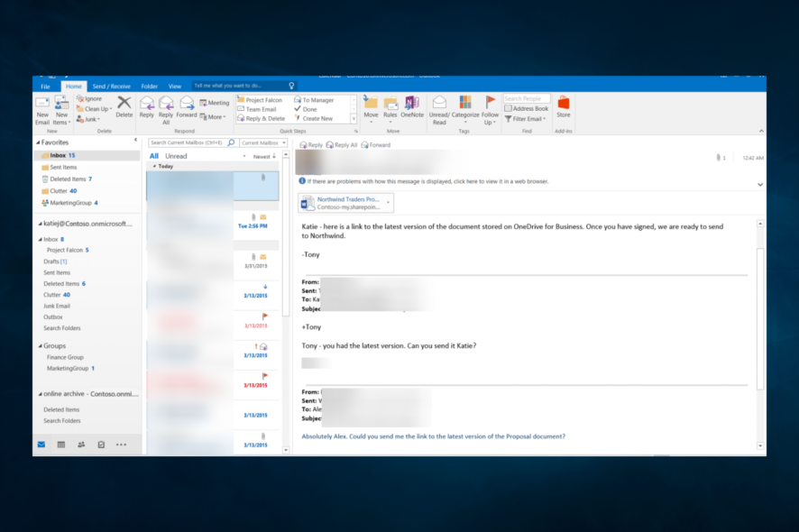Image resolution: width=799 pixels, height=532 pixels.
Task: Select the Home ribbon tab
Action: click(74, 87)
